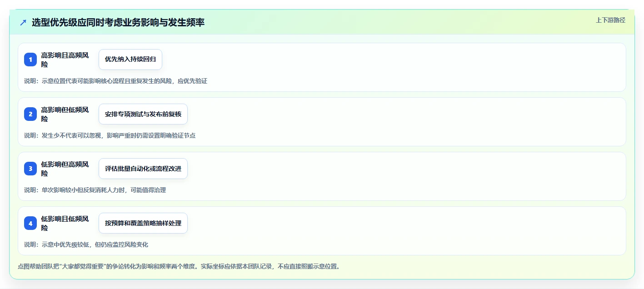Click the note starting 示意中优先级较低
Viewport: 644px width, 289px height.
[x=86, y=244]
